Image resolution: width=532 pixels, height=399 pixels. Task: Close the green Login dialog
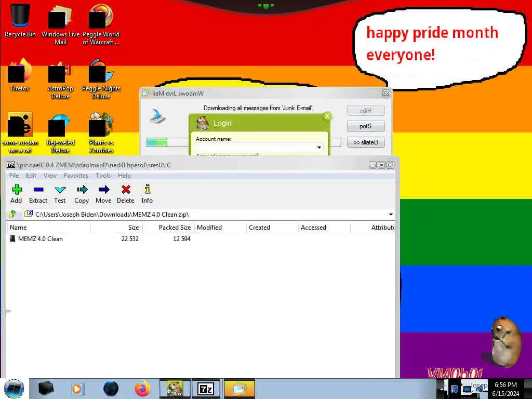click(327, 116)
